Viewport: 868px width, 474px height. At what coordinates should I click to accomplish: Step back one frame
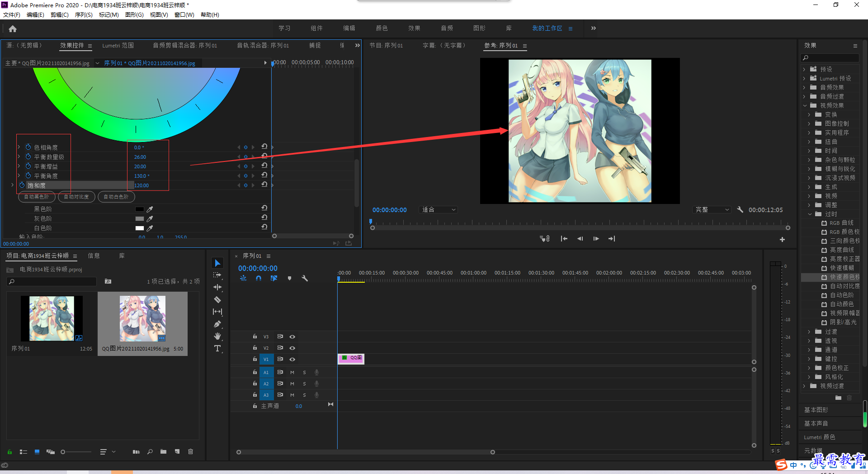tap(580, 239)
